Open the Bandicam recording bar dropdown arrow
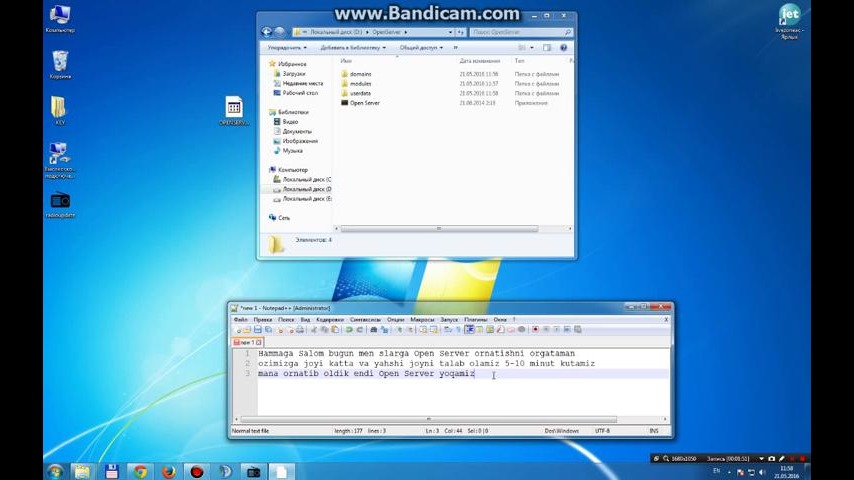 point(761,459)
